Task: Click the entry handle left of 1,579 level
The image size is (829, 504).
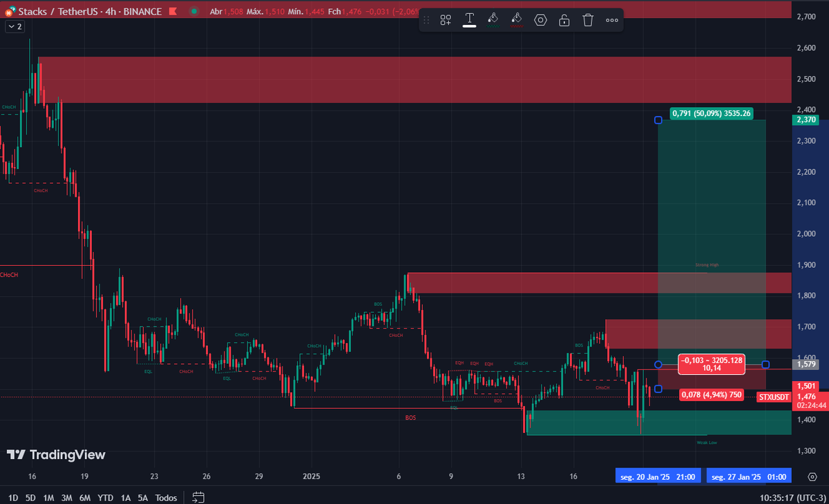Action: point(658,364)
